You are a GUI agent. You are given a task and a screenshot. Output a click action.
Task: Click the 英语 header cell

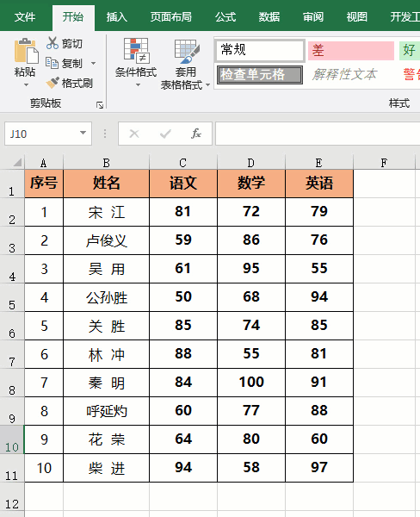(x=318, y=184)
